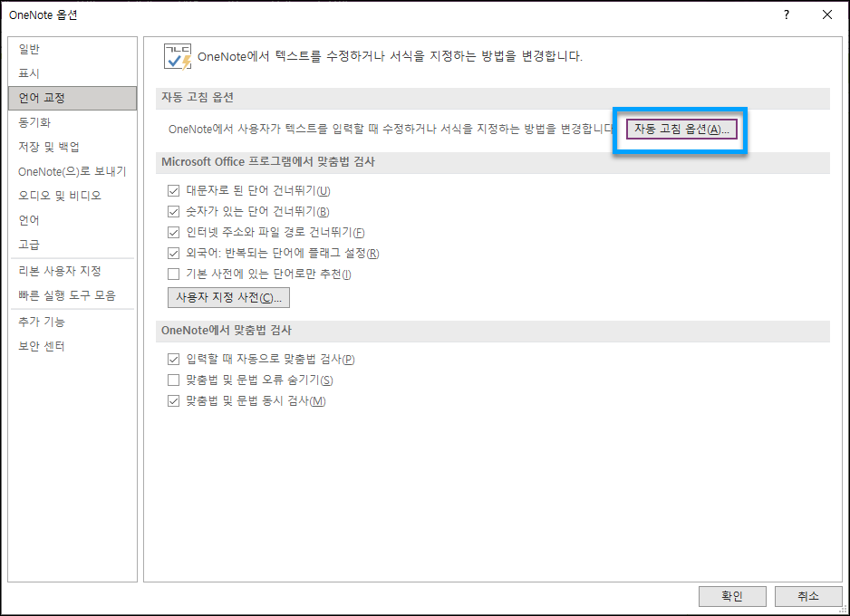Screen dimensions: 850x616
Task: Open the 자동 고침 옵션 dialog
Action: [680, 129]
